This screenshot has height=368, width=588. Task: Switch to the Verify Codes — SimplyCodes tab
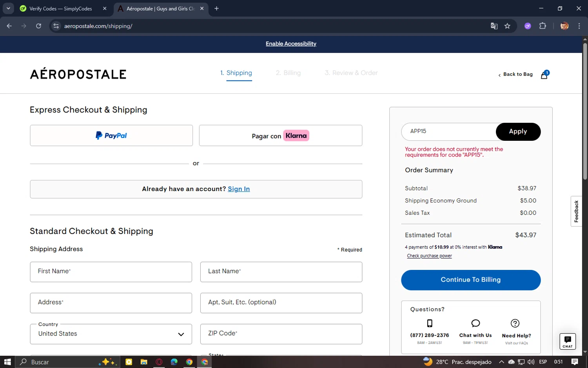[x=61, y=8]
